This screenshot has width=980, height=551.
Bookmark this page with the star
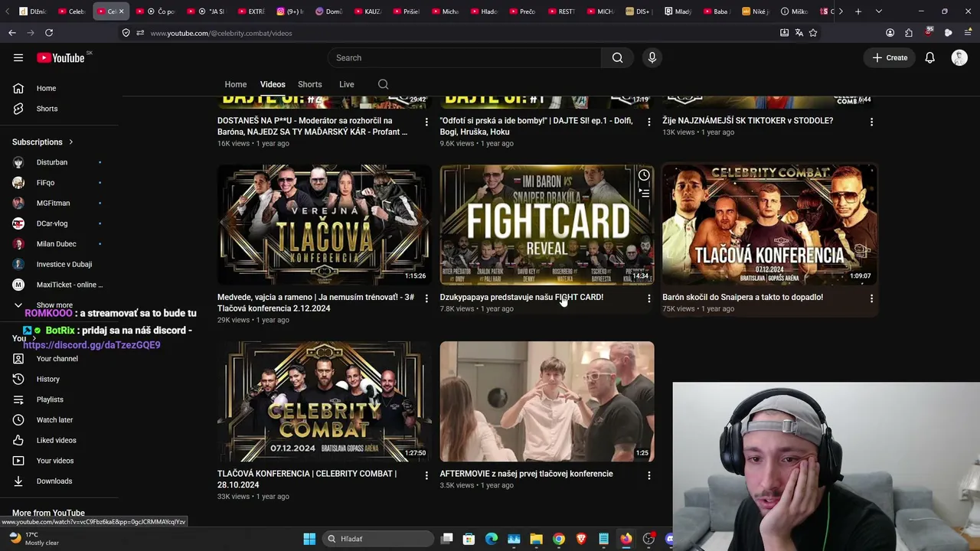(x=813, y=33)
